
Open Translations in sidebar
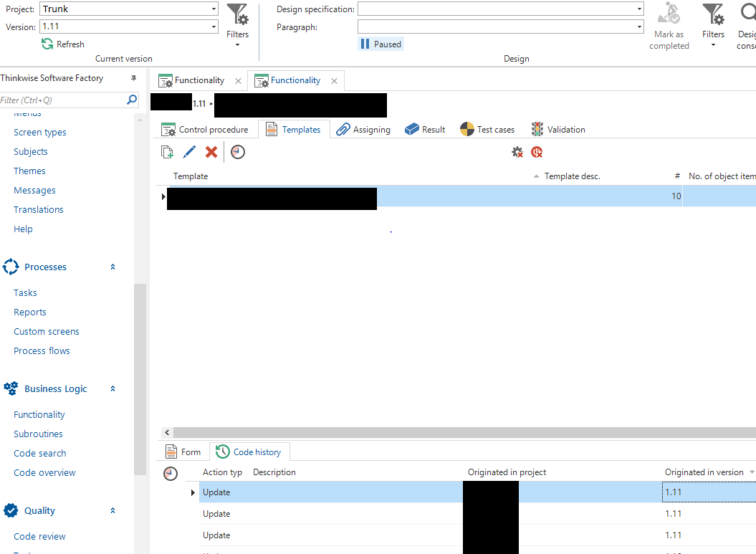point(39,210)
